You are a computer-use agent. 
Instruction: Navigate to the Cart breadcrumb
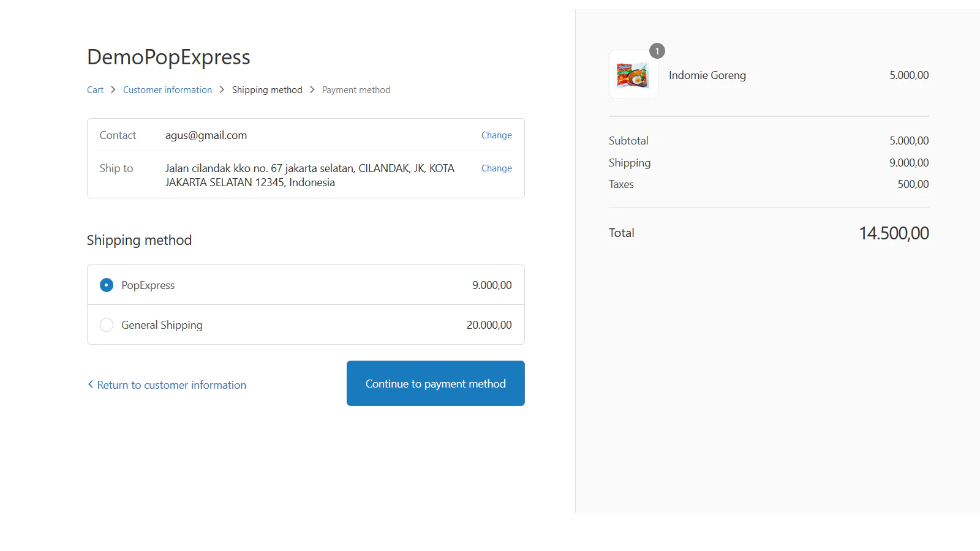click(95, 89)
